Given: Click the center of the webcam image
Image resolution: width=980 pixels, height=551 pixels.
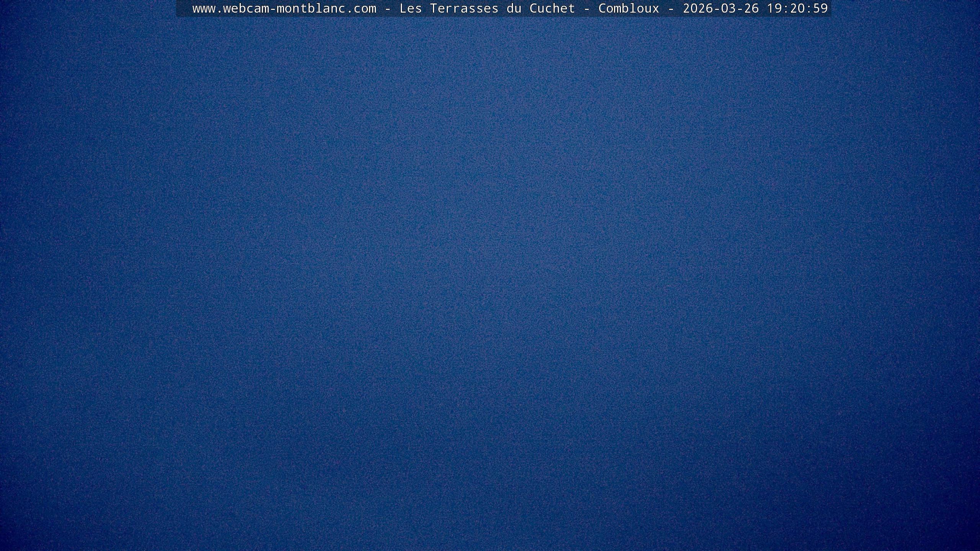Looking at the screenshot, I should coord(490,275).
